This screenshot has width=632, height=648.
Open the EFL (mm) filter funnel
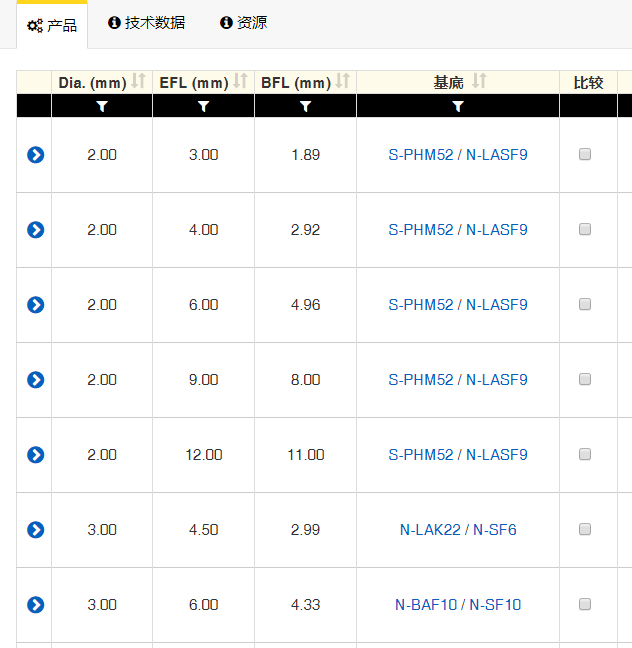(203, 106)
